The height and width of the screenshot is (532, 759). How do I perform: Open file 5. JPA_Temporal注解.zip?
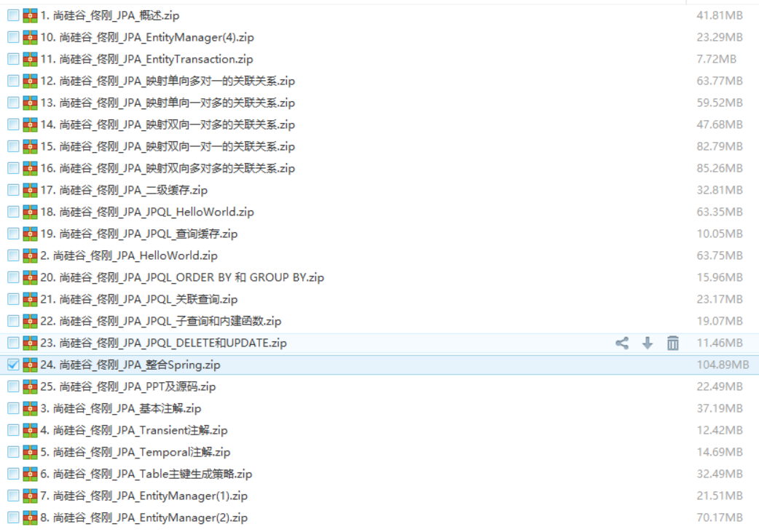pyautogui.click(x=135, y=452)
